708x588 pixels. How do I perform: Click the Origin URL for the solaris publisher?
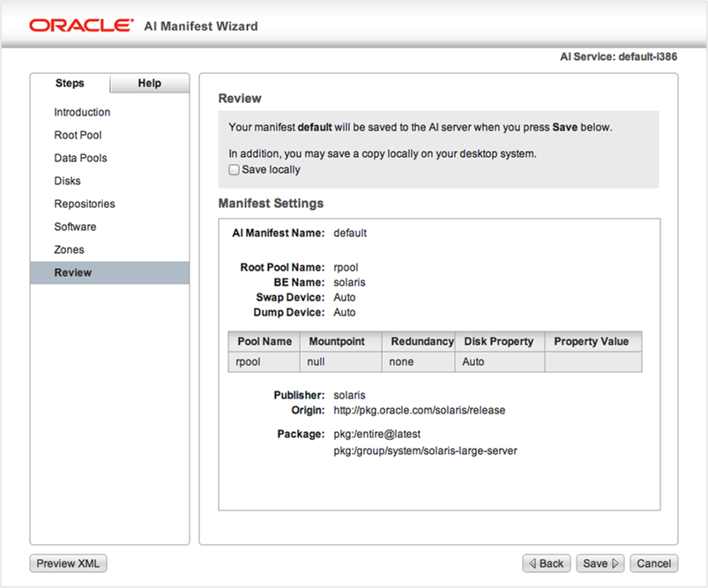419,410
